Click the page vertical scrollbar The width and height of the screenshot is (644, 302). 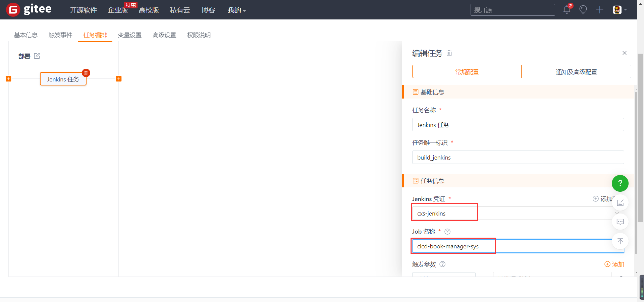(x=640, y=137)
